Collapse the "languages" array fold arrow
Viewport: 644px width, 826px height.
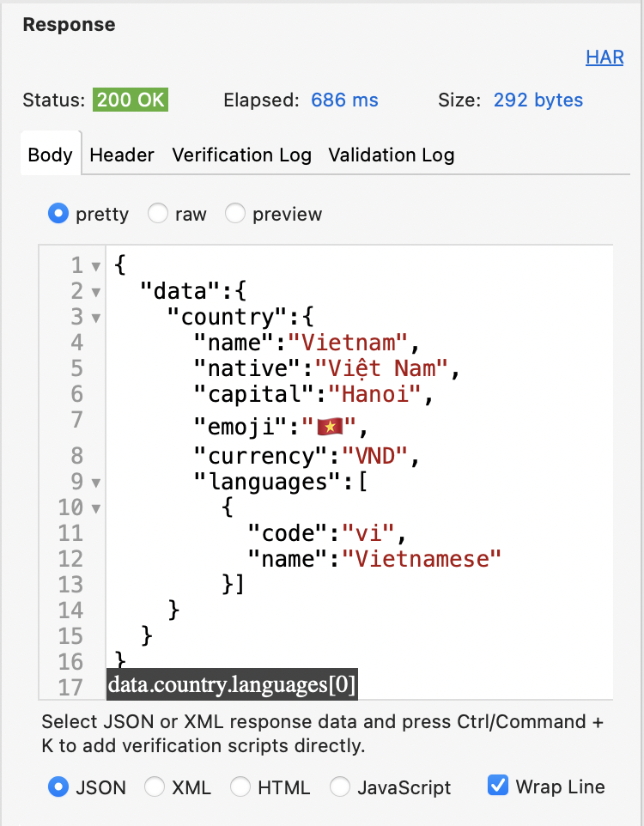point(95,483)
